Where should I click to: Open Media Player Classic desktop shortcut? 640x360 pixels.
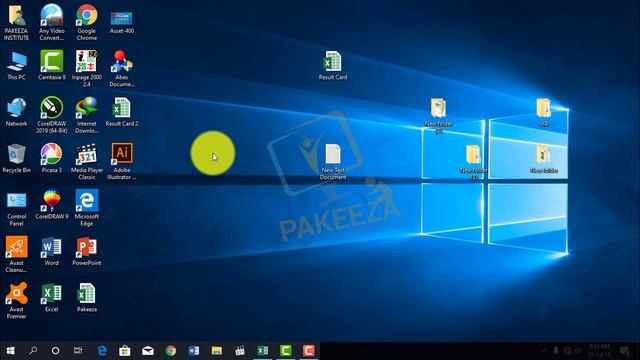[x=87, y=161]
